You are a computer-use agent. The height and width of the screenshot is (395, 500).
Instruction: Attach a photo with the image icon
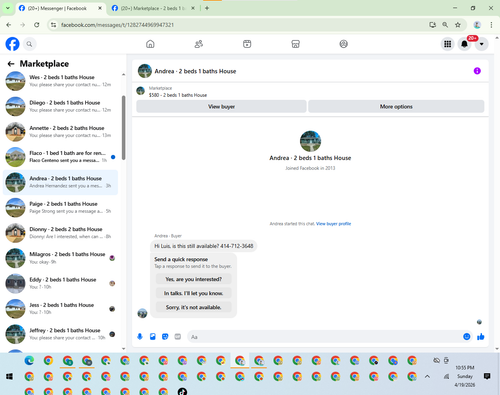pyautogui.click(x=153, y=337)
